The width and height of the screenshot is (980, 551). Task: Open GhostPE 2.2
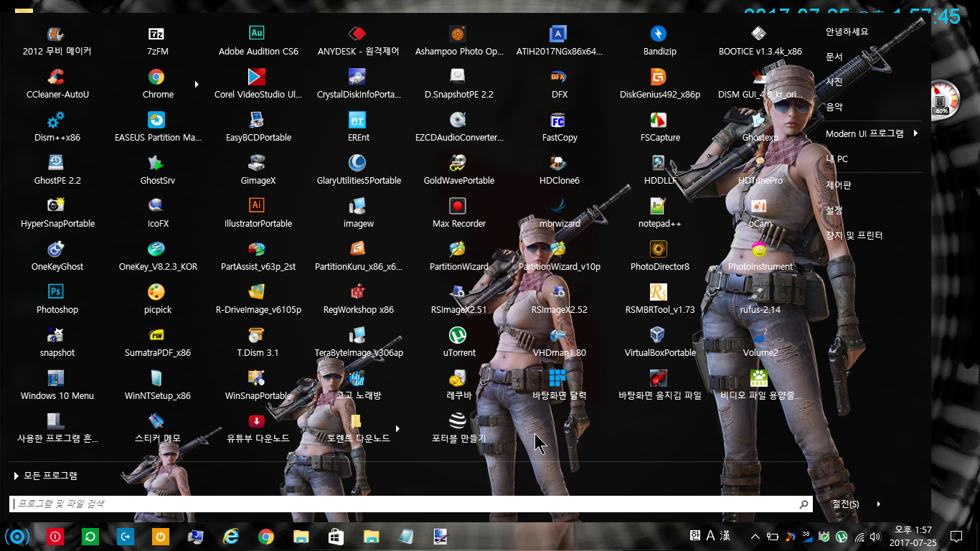coord(57,171)
